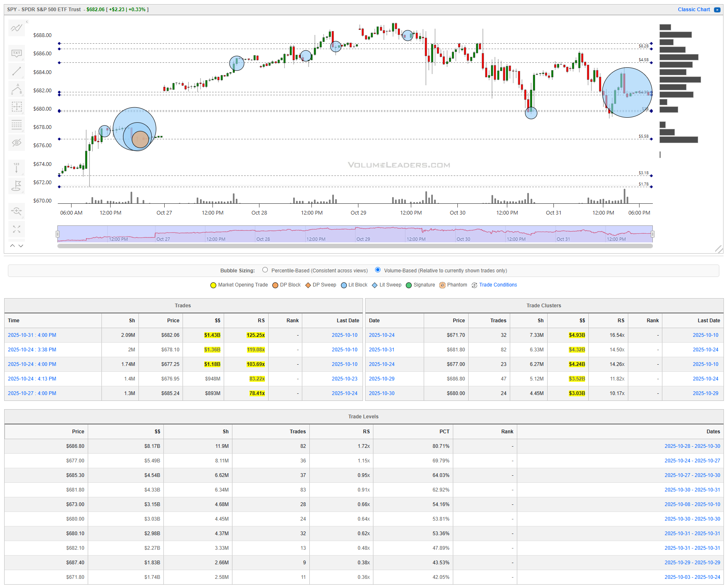The width and height of the screenshot is (726, 588).
Task: Click the chart resize grip corner
Action: [x=719, y=249]
